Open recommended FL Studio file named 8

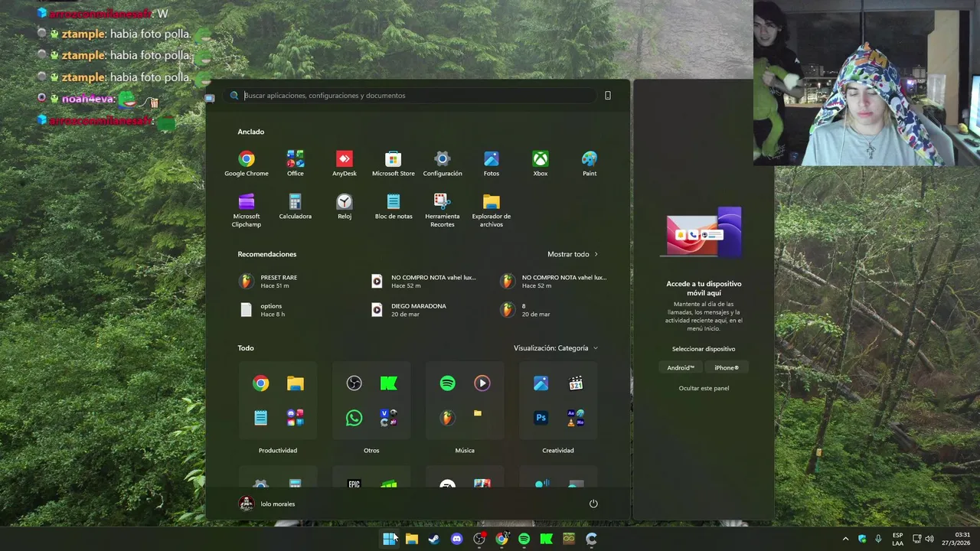pyautogui.click(x=525, y=310)
